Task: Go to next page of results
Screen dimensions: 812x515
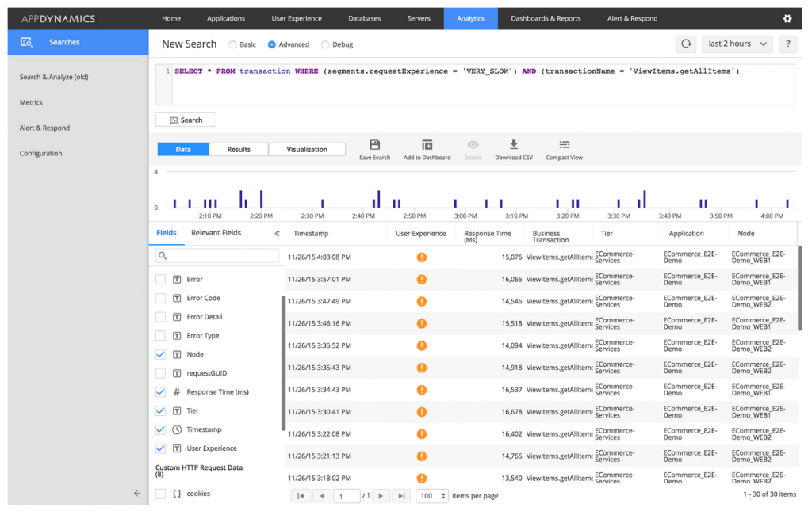Action: click(381, 496)
